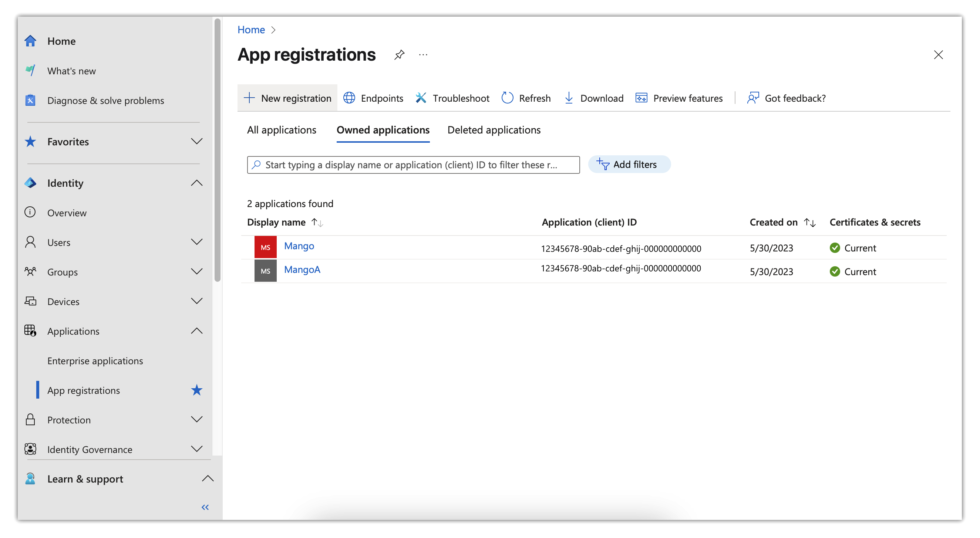Expand the Users section

click(x=197, y=242)
